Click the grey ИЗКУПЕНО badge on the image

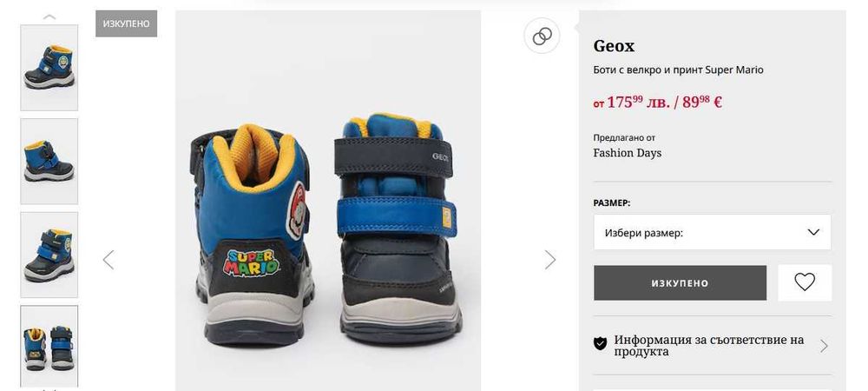point(127,23)
